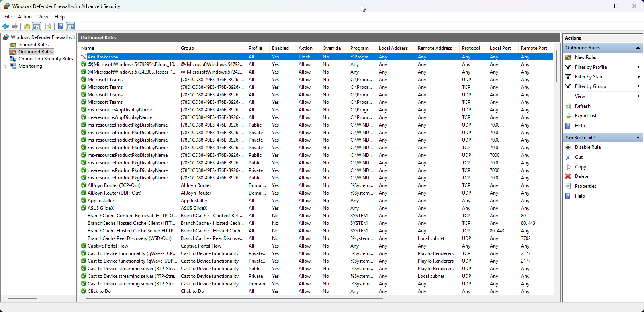Toggle Show/Hide Action Pane toolbar button

click(70, 27)
